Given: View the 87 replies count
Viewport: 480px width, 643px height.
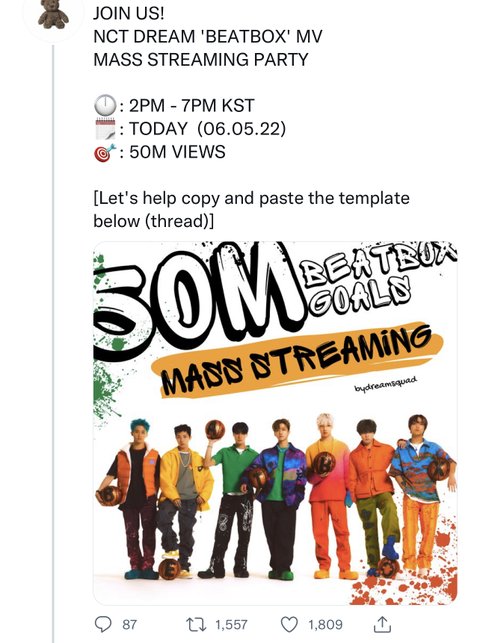Looking at the screenshot, I should coord(130,625).
